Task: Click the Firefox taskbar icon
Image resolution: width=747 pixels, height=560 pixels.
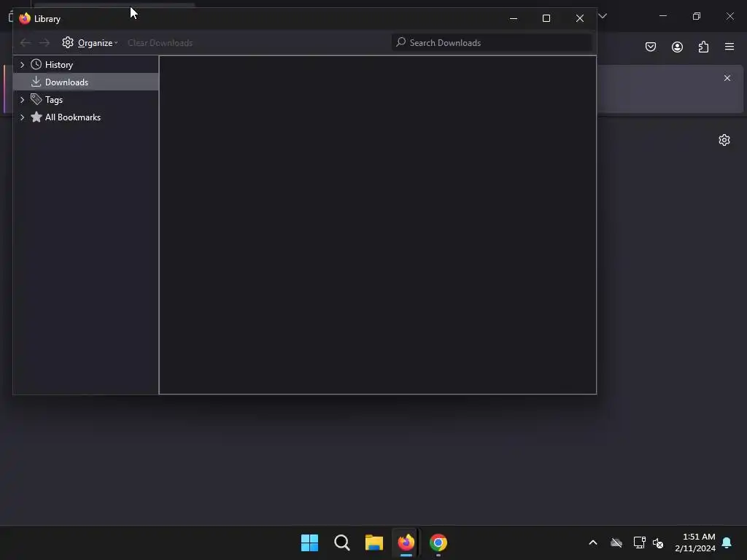Action: [x=406, y=542]
